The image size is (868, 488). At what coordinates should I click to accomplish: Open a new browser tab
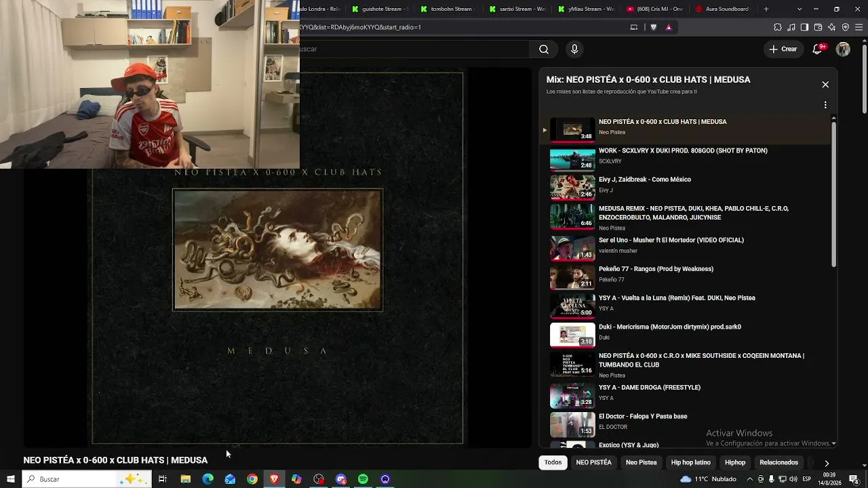pyautogui.click(x=766, y=9)
